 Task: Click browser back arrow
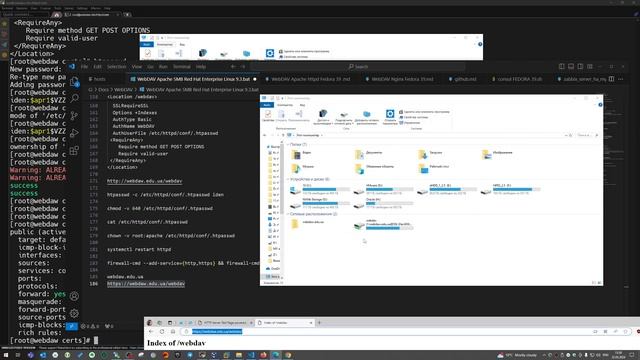[151, 331]
